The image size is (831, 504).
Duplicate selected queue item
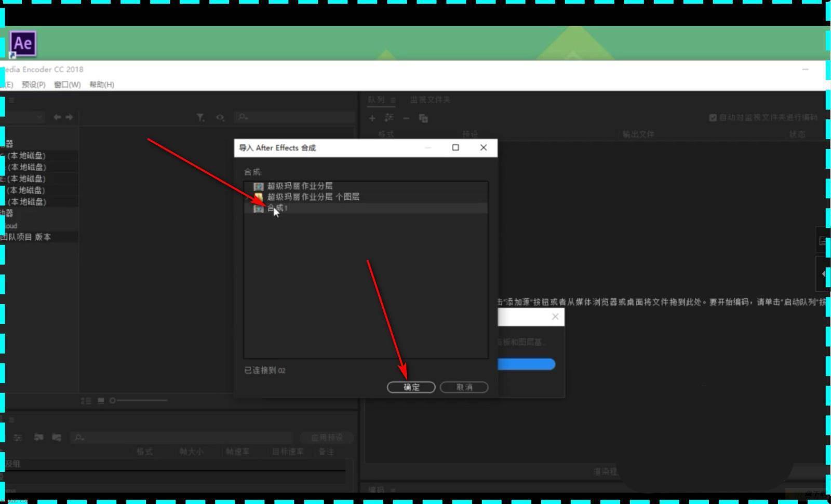(x=423, y=118)
